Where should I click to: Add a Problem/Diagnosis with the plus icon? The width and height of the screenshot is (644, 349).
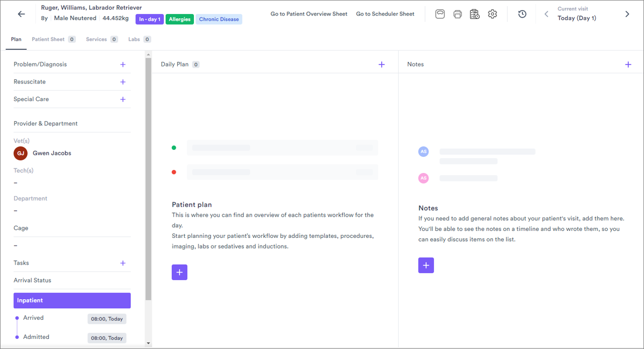(123, 64)
